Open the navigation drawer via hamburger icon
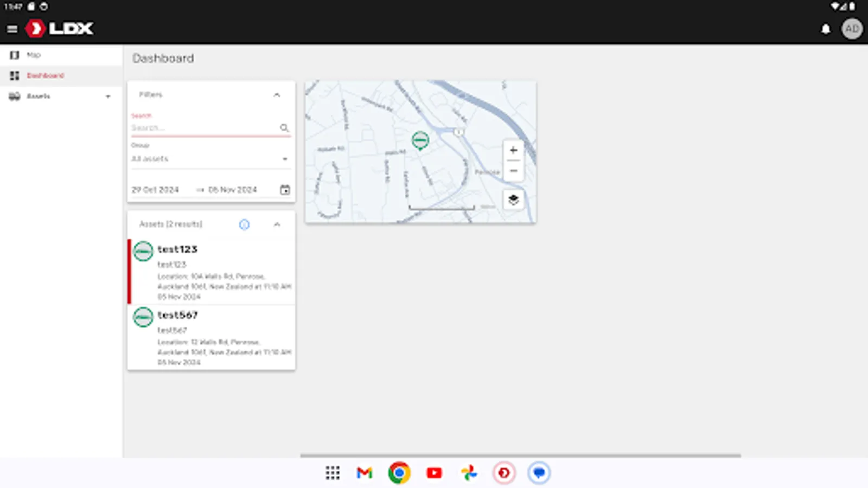 12,29
